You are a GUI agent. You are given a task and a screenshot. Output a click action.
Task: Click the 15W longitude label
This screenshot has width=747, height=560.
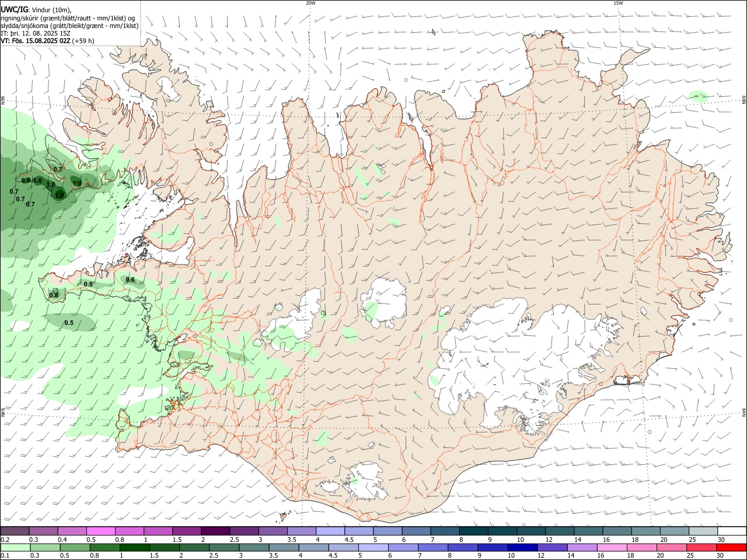click(618, 3)
